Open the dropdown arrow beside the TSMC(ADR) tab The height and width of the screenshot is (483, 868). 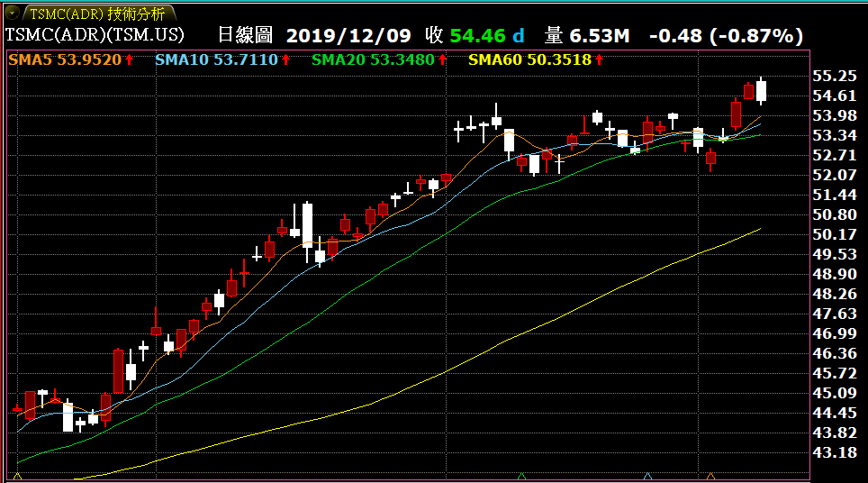[x=12, y=13]
